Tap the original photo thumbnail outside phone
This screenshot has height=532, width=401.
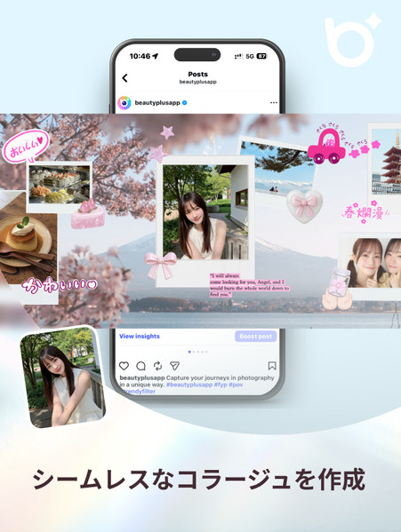pyautogui.click(x=62, y=377)
